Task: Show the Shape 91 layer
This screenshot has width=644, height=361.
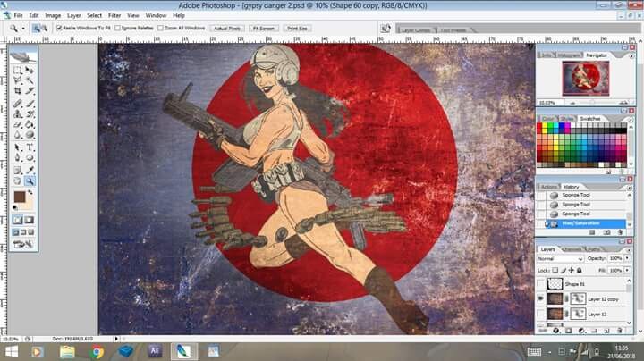Action: (x=541, y=283)
